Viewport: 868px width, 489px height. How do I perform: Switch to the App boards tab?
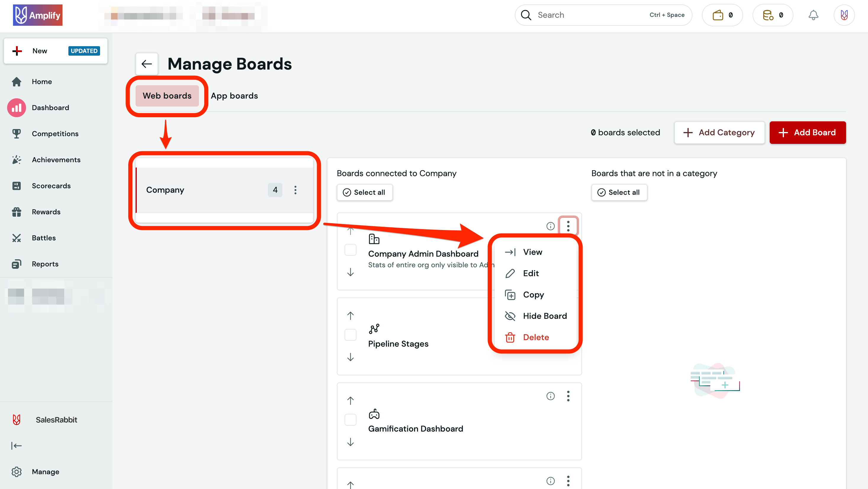[234, 96]
